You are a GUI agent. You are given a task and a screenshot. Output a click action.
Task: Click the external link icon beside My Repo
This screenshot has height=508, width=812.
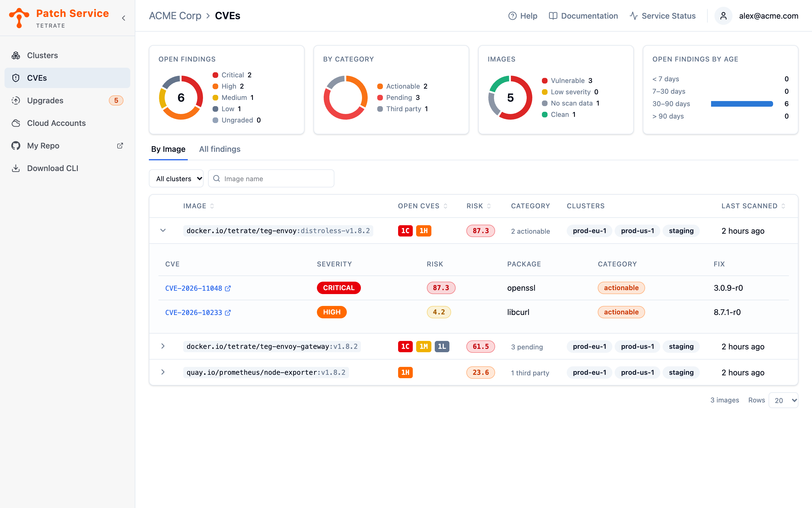(x=120, y=145)
